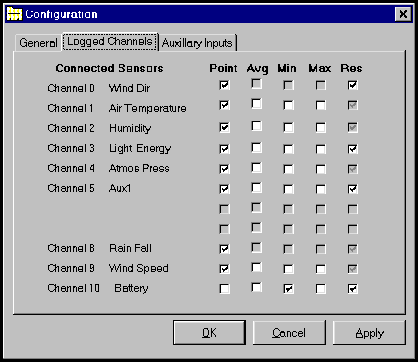Uncheck Point for Aux1
The width and height of the screenshot is (418, 362).
[x=225, y=189]
